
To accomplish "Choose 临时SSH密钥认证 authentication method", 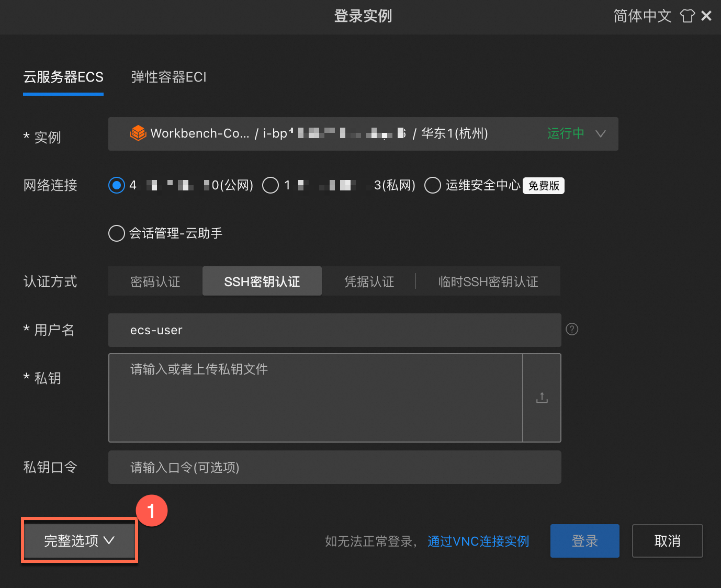I will (x=488, y=281).
